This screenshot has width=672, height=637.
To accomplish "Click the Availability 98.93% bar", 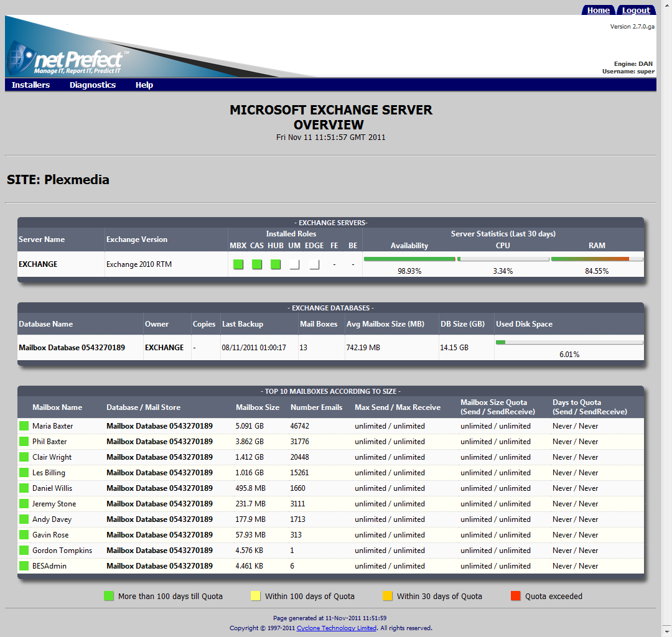I will point(409,259).
